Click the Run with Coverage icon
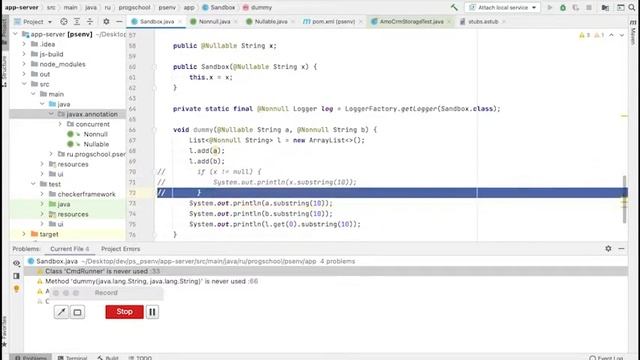The image size is (640, 360). click(576, 7)
